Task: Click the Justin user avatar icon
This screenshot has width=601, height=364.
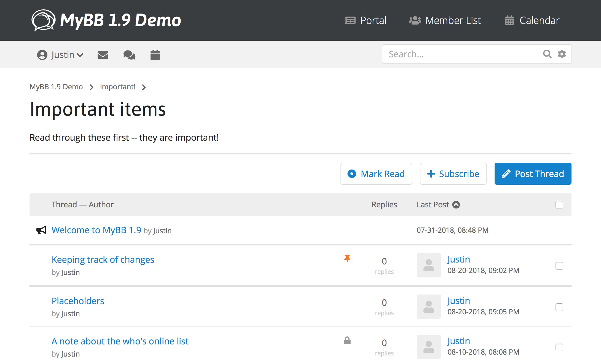Action: coord(42,55)
